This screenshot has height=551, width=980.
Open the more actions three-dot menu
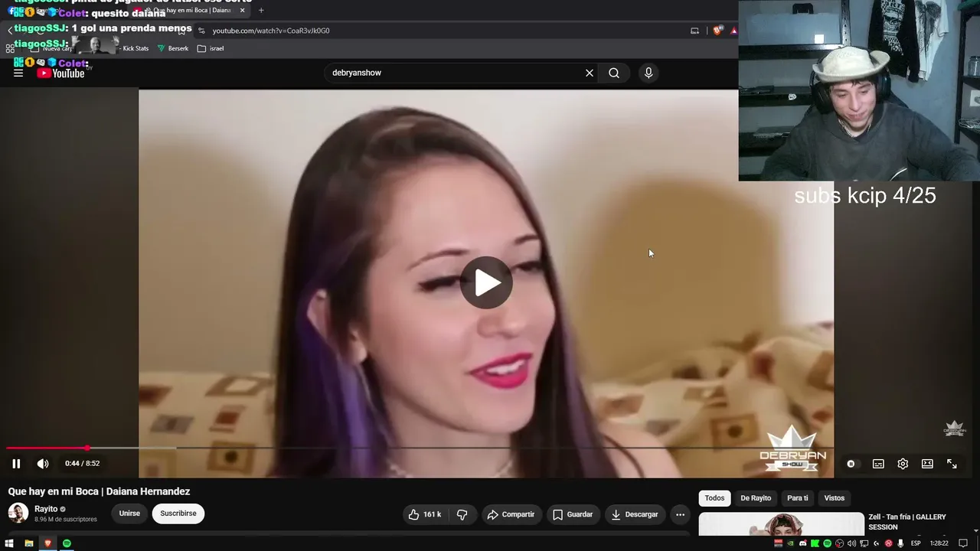pos(680,514)
